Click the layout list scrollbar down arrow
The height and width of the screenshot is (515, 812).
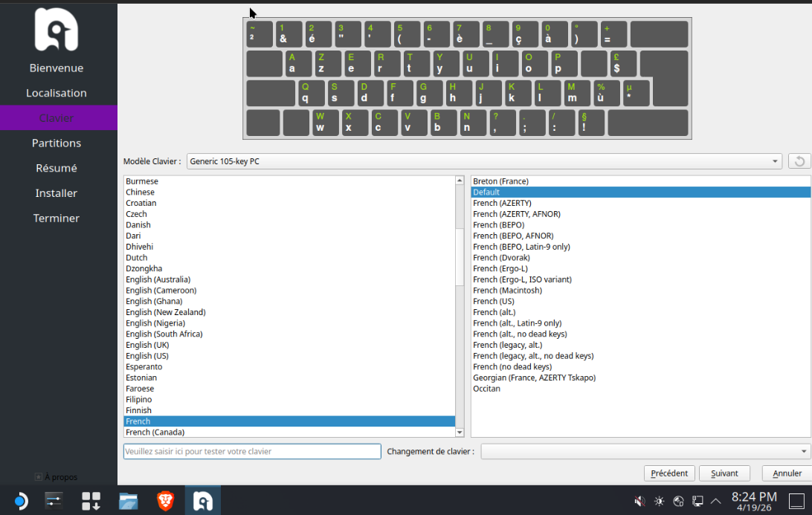click(460, 432)
